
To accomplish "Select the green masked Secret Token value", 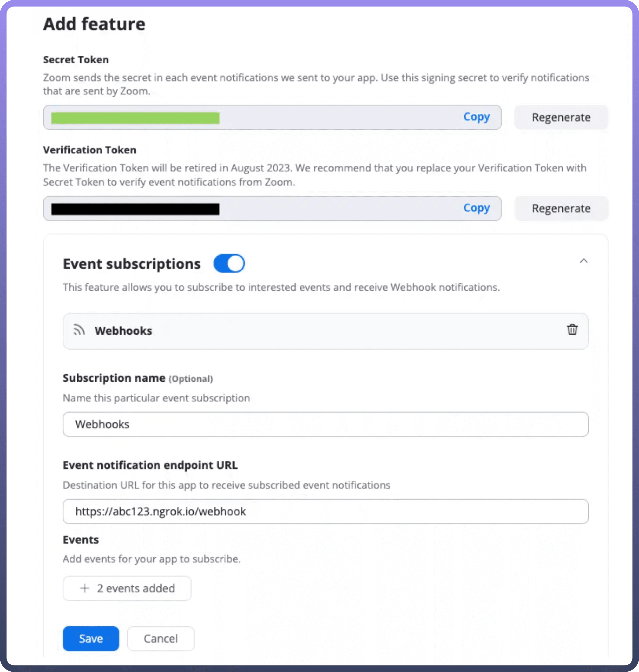I will (x=135, y=118).
